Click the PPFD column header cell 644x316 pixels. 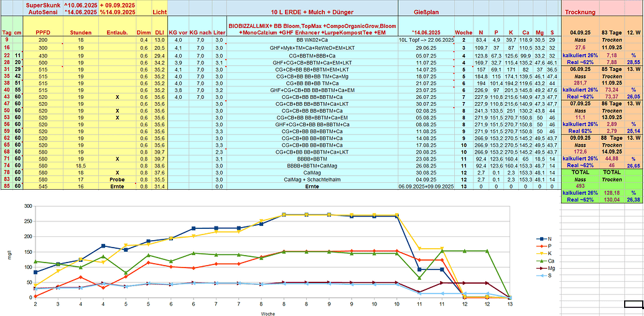tap(43, 32)
